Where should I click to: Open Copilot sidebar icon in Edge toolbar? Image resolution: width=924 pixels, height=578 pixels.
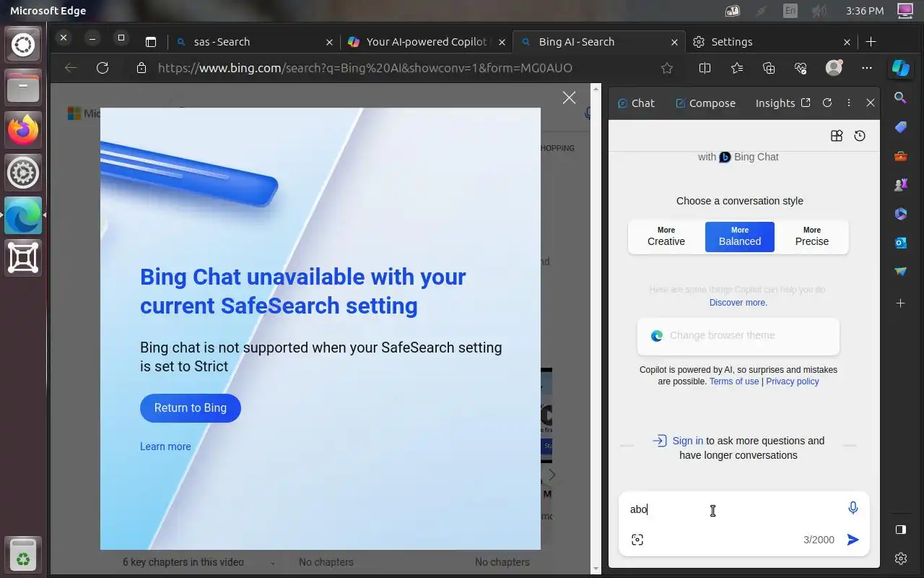click(x=900, y=68)
